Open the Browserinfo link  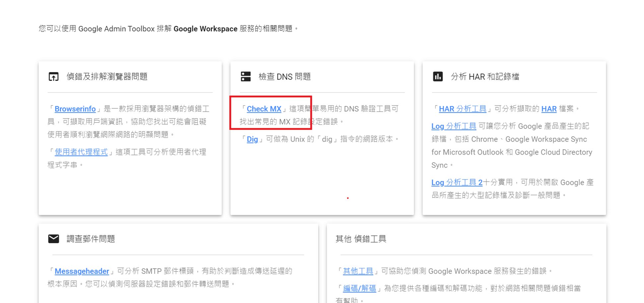tap(75, 109)
